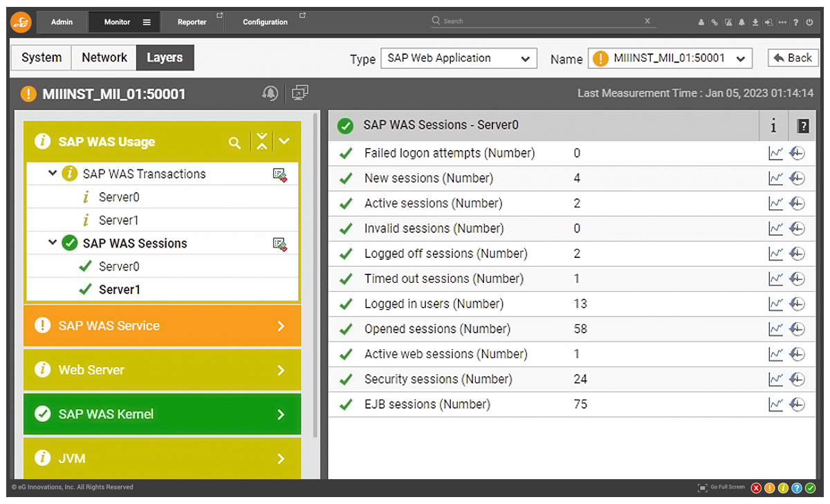Collapse the SAP WAS Usage layer chevron

tap(284, 142)
